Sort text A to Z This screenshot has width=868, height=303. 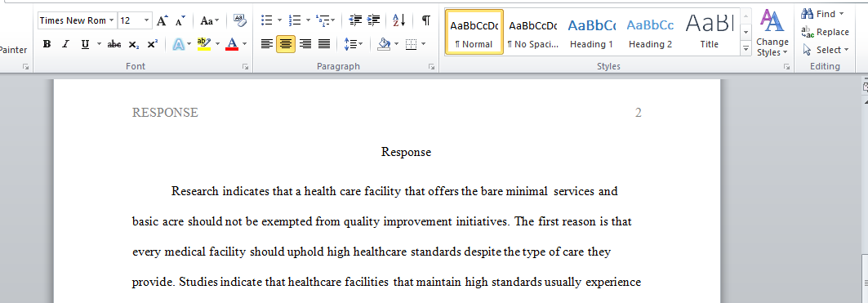pyautogui.click(x=399, y=20)
